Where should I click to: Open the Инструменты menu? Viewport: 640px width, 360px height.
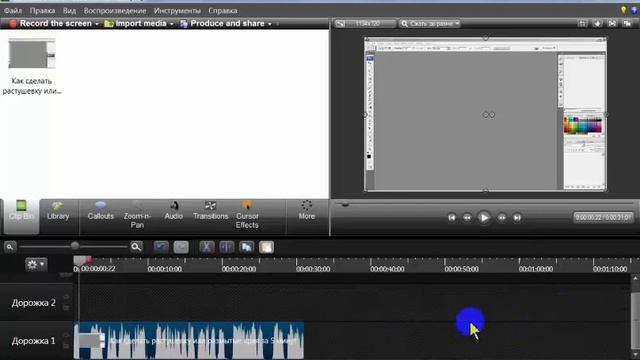[x=177, y=11]
